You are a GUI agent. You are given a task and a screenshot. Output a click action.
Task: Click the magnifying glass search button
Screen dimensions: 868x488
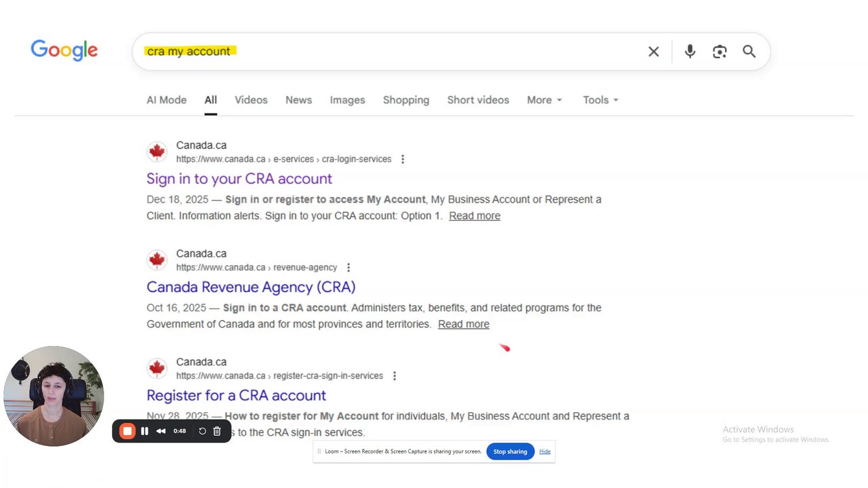pos(749,52)
